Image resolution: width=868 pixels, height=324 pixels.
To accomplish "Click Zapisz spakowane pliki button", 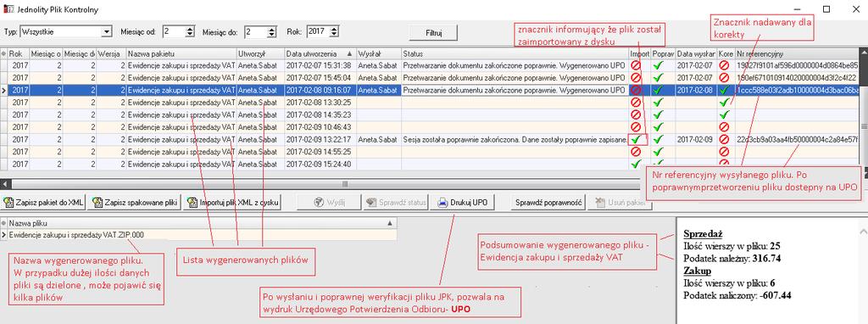I will coord(134,203).
